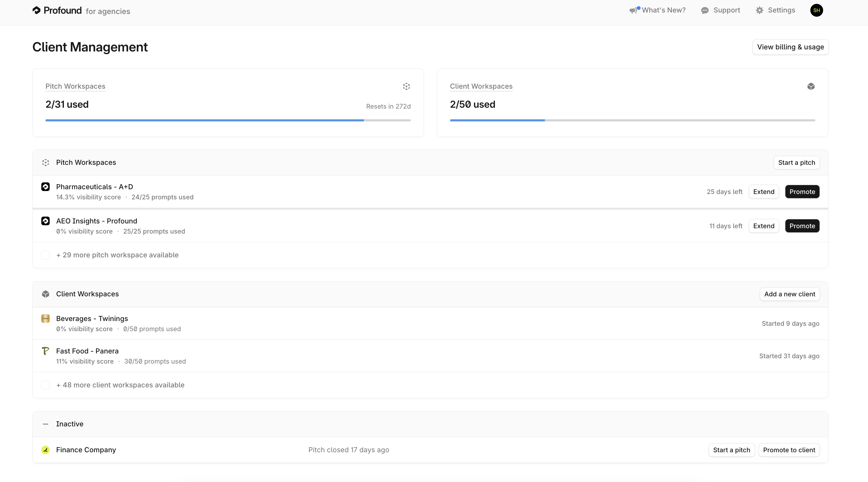The image size is (868, 482).
Task: Click the Inactive section title
Action: point(70,424)
